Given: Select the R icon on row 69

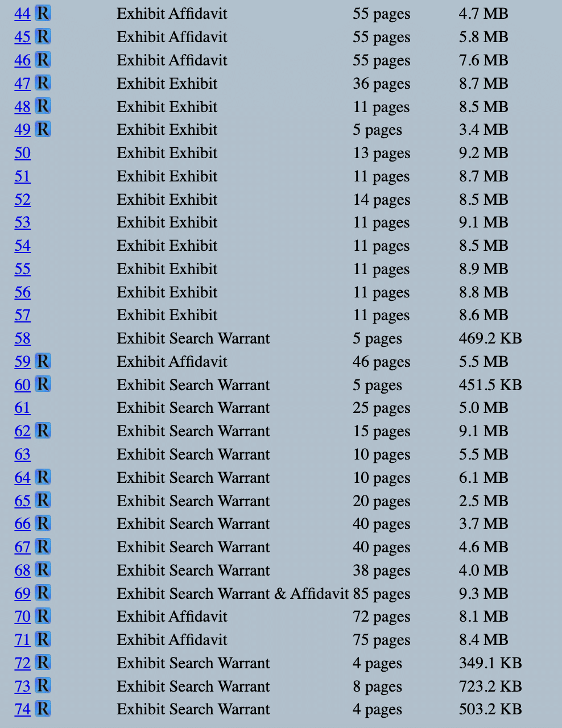Looking at the screenshot, I should 43,593.
